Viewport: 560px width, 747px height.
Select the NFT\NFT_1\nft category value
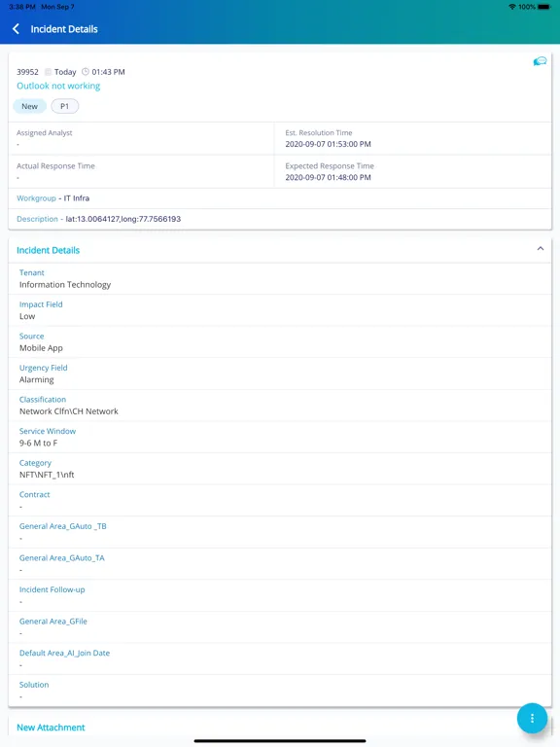pos(47,475)
